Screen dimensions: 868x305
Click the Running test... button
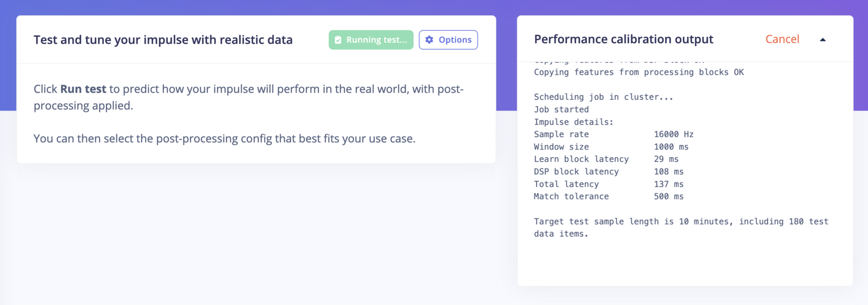click(371, 40)
